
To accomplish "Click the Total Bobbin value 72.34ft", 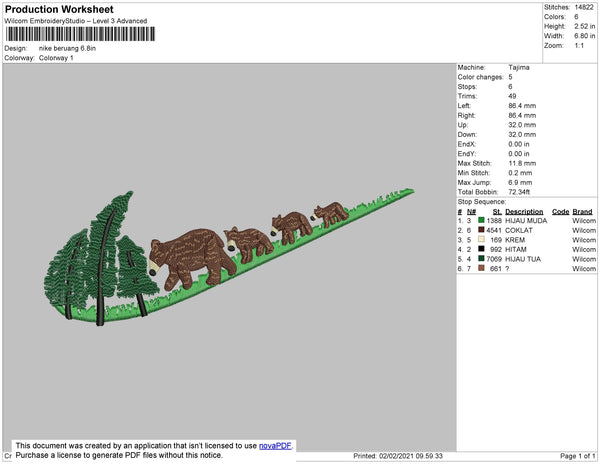I will point(519,192).
